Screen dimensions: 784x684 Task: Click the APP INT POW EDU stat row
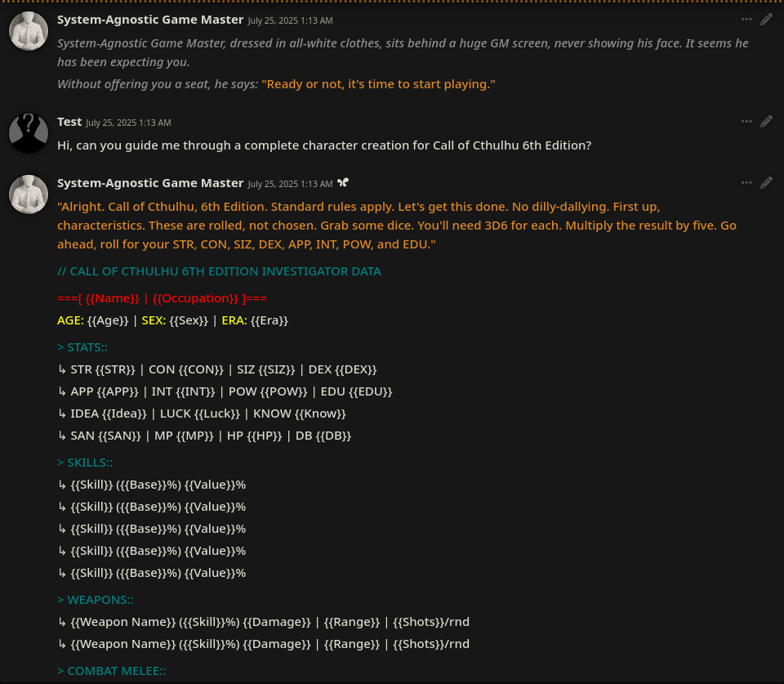point(225,391)
